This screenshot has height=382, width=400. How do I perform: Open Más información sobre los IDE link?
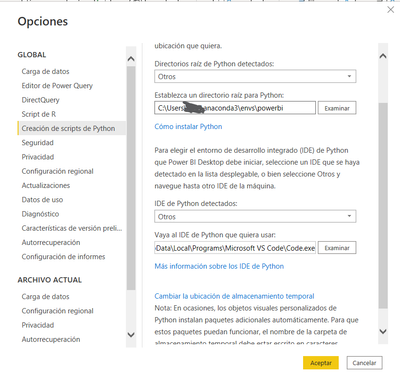(x=219, y=266)
